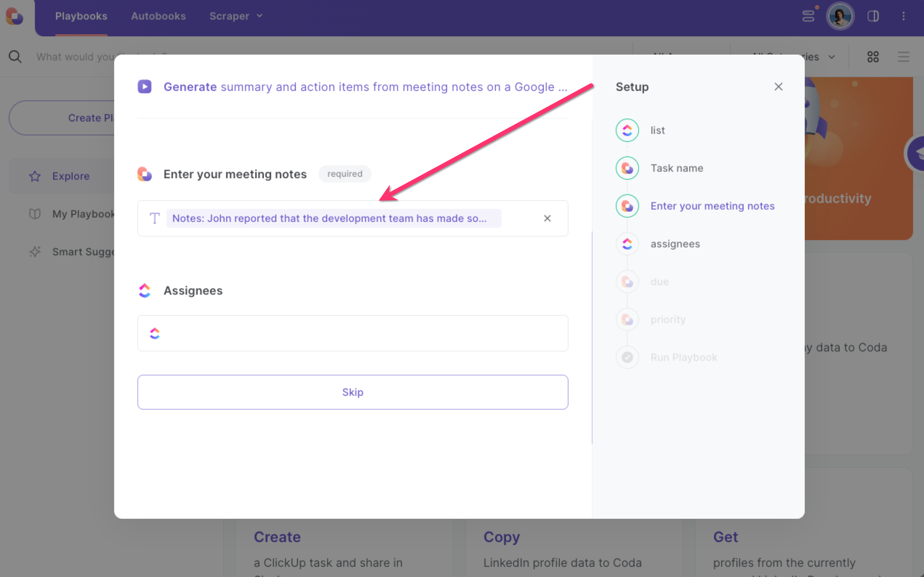Viewport: 924px width, 577px height.
Task: Click the purple floating button at right edge
Action: [916, 154]
